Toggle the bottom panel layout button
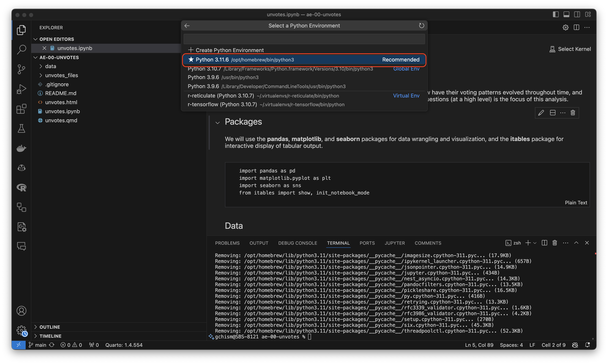This screenshot has width=608, height=364. pos(566,15)
